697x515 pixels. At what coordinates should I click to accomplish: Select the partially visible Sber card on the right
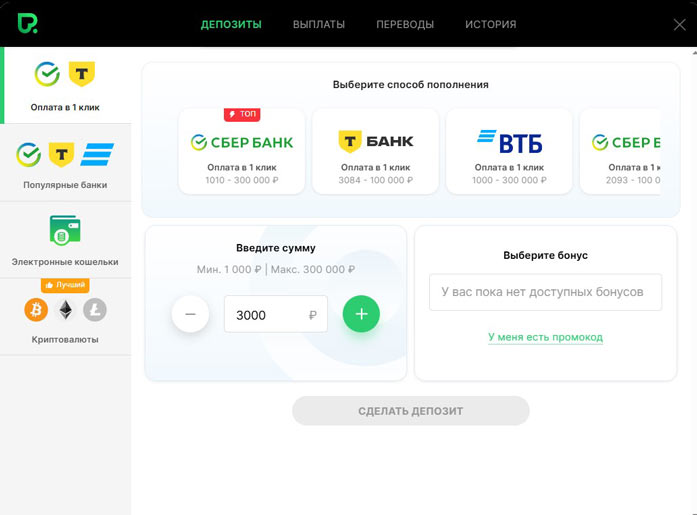620,151
